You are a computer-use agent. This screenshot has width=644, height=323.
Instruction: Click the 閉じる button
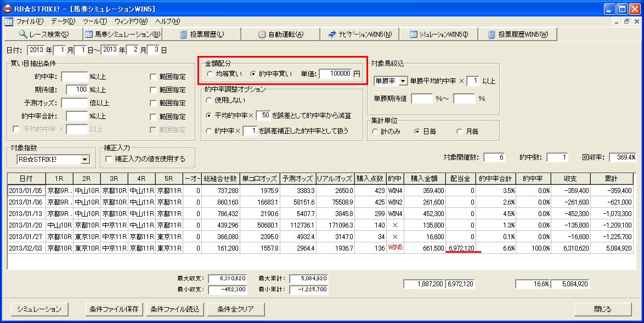tap(602, 309)
